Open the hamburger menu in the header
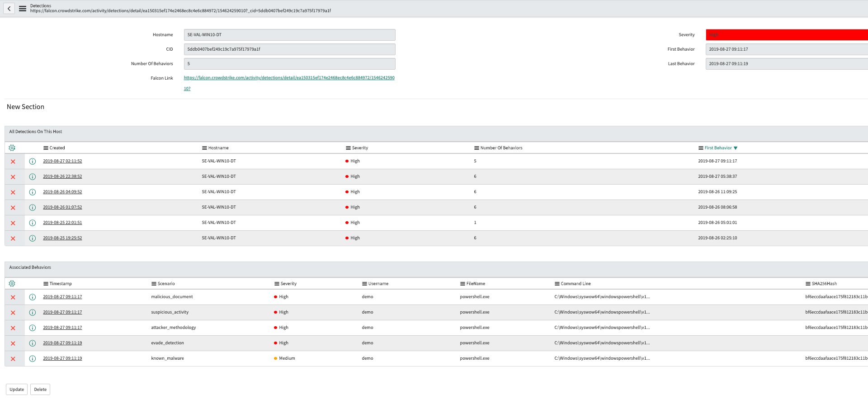This screenshot has width=868, height=419. (22, 8)
